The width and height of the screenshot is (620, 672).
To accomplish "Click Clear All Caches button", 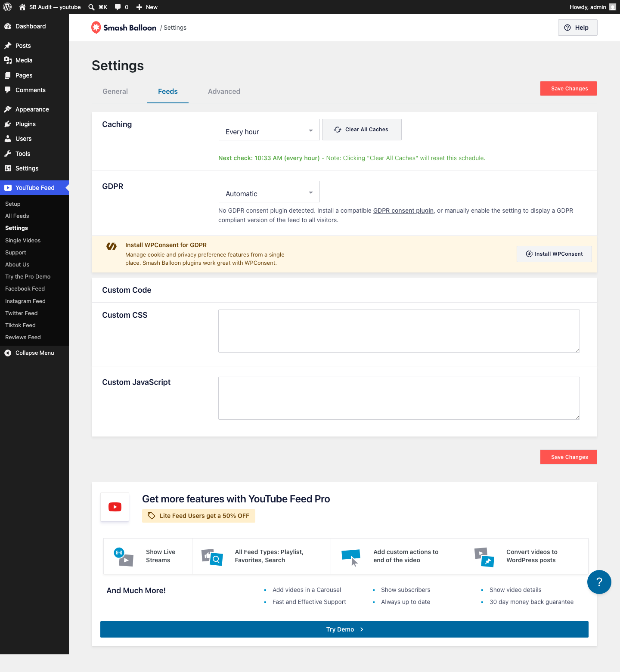I will 362,130.
